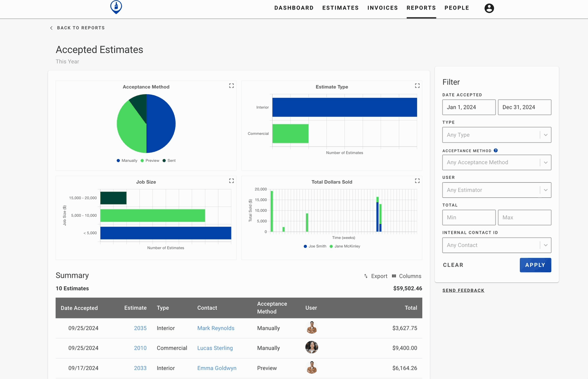Go to the Estimates tab
Image resolution: width=588 pixels, height=379 pixels.
(x=340, y=8)
